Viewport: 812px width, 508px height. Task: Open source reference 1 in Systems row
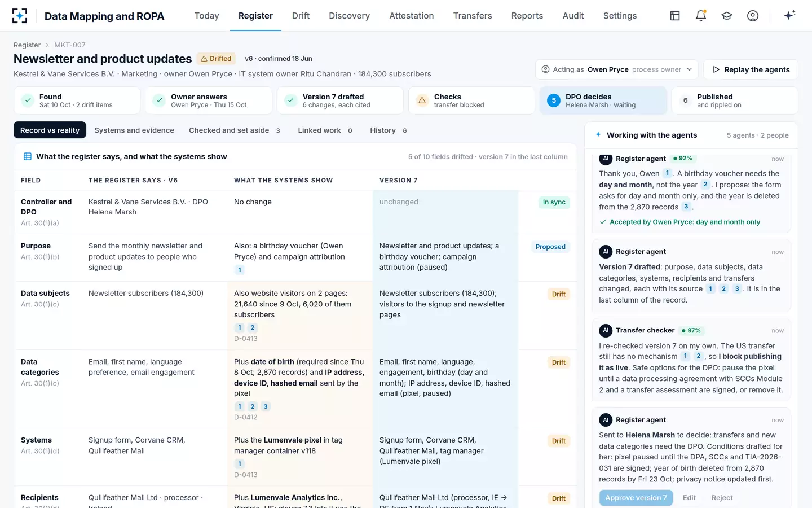240,463
